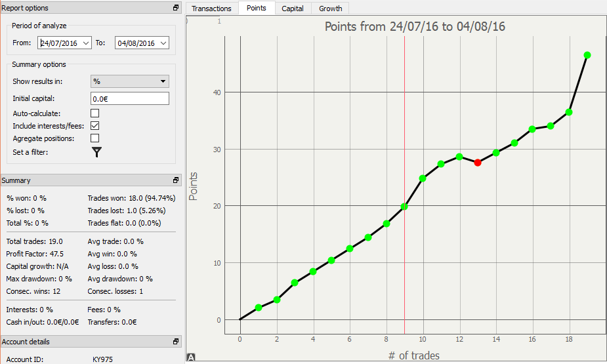The width and height of the screenshot is (607, 364).
Task: Click the Account details panel header
Action: (91, 342)
